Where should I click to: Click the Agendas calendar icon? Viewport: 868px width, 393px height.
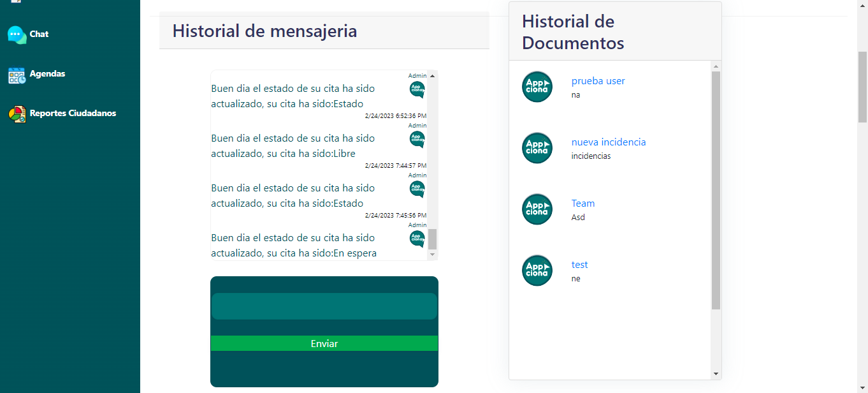(17, 75)
